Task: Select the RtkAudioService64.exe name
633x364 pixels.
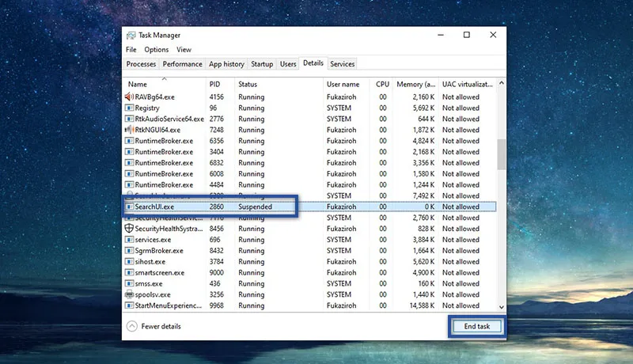Action: point(169,119)
